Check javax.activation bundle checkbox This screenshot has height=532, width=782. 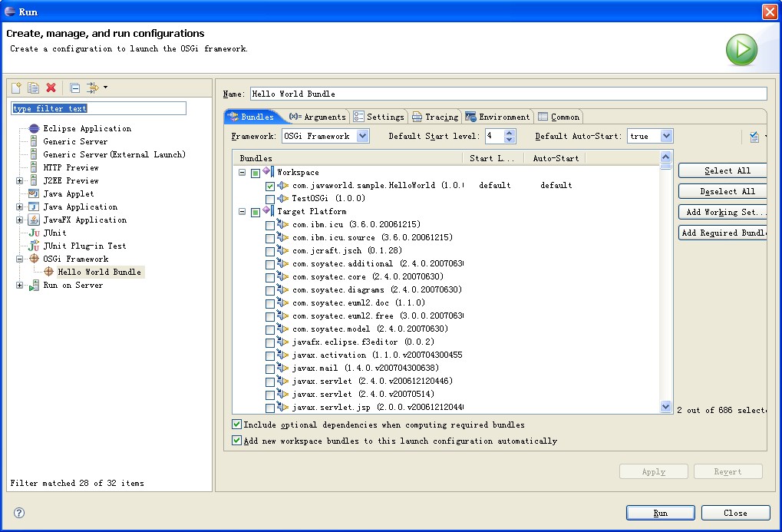[270, 356]
